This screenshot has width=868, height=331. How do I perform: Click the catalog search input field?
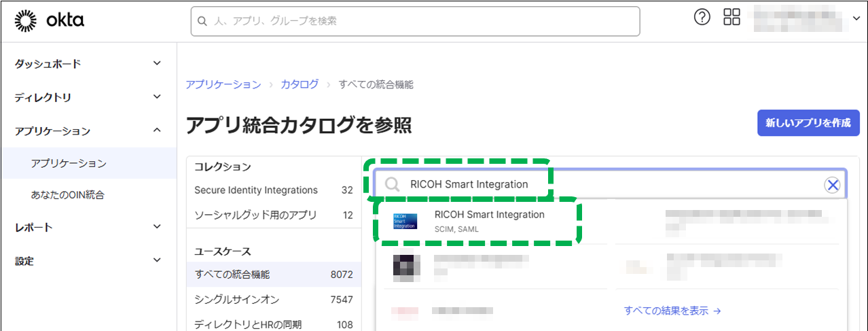coord(610,184)
